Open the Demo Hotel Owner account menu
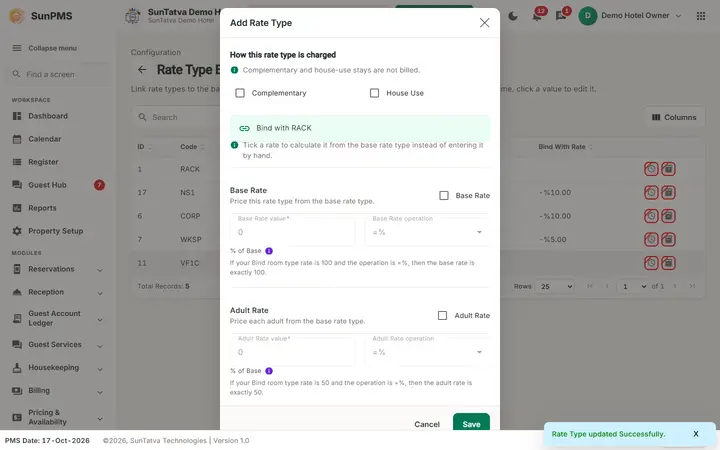720x450 pixels. (630, 16)
